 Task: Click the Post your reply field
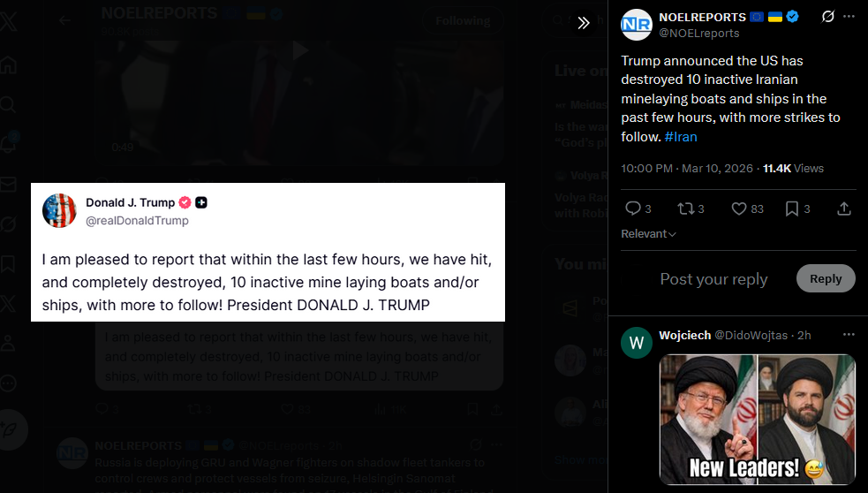[x=713, y=278]
